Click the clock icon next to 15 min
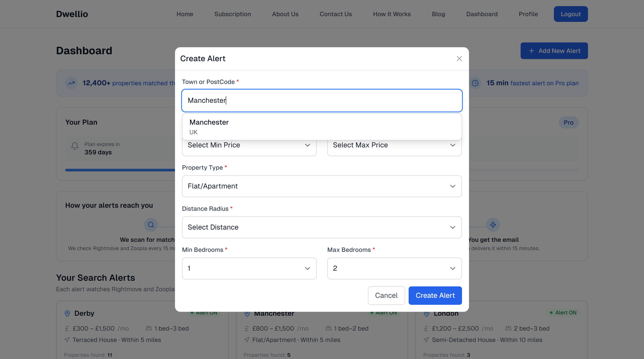Viewport: 644px width, 359px height. tap(476, 83)
